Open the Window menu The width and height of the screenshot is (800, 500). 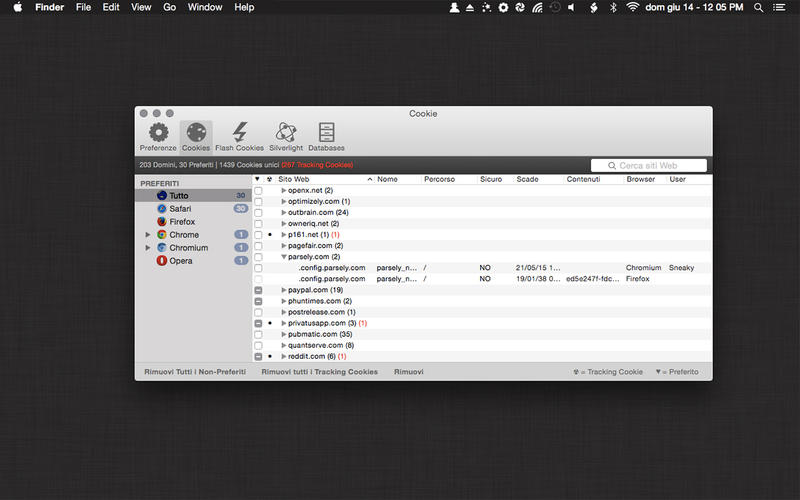205,7
